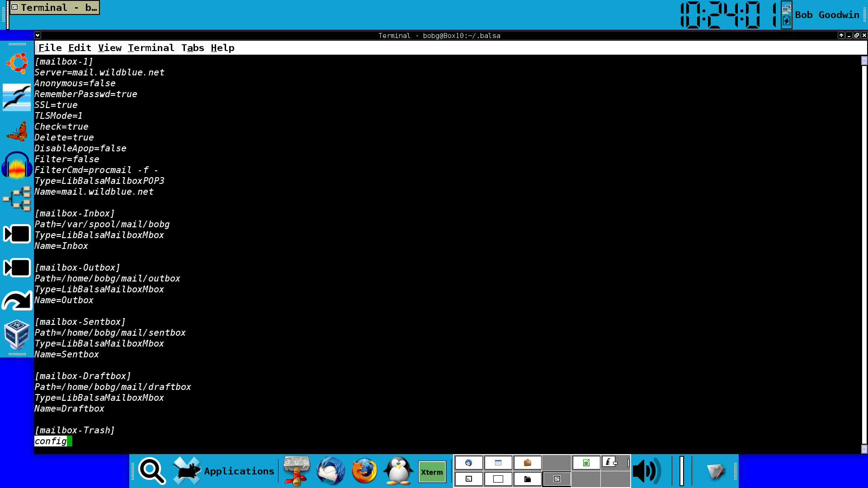Click the TLSMode=1 line
This screenshot has height=488, width=868.
[x=58, y=116]
